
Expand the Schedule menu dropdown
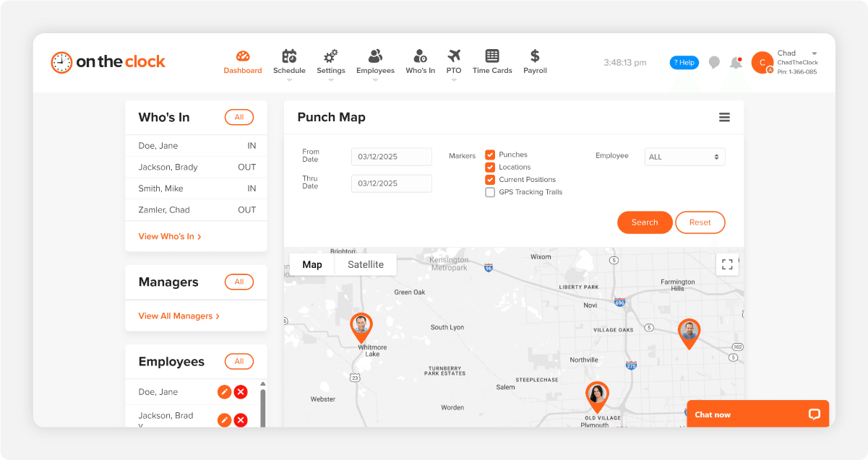click(289, 79)
